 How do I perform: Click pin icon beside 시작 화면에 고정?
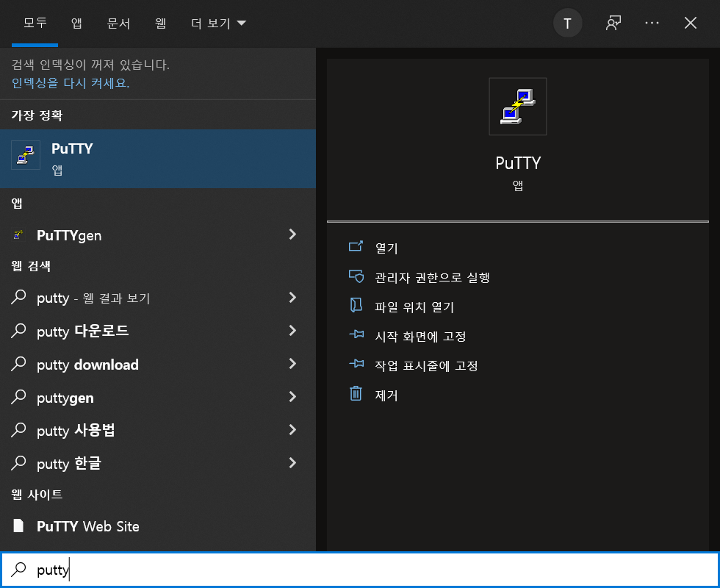point(356,334)
